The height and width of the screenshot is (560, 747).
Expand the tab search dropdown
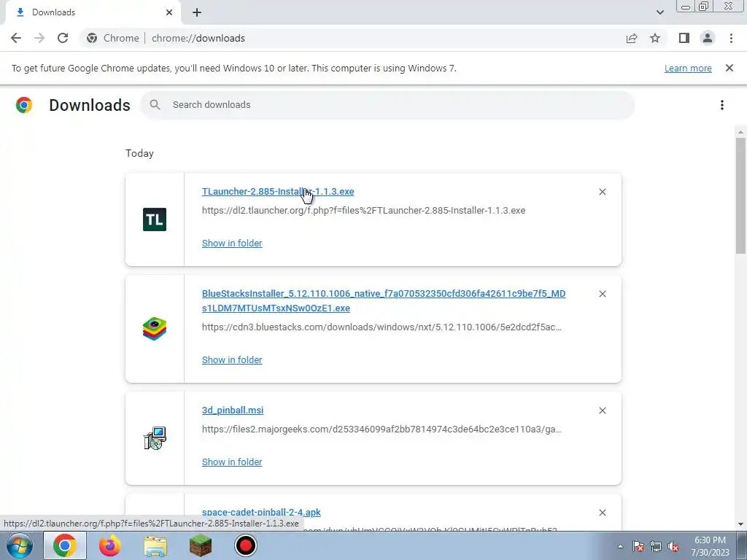(659, 12)
